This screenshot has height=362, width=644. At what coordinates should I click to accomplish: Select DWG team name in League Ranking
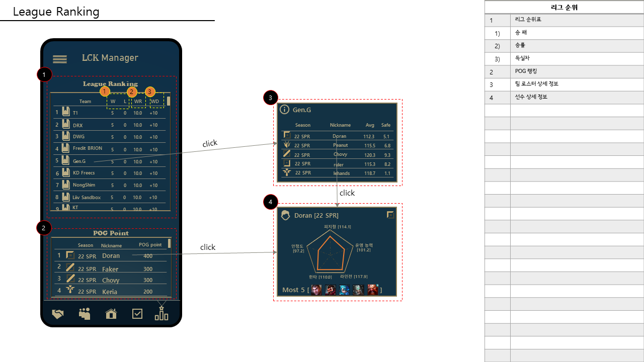pos(78,137)
